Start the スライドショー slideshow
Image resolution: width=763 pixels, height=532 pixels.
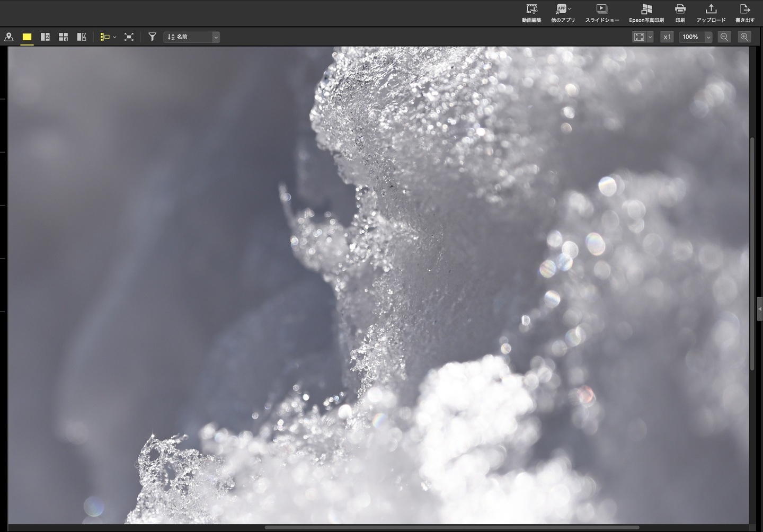[602, 13]
